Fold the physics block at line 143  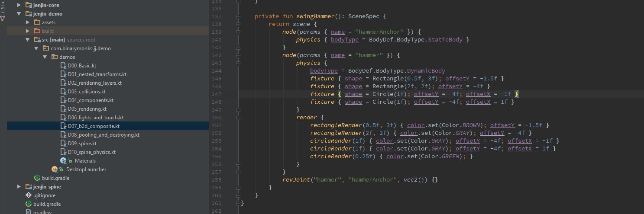point(239,63)
